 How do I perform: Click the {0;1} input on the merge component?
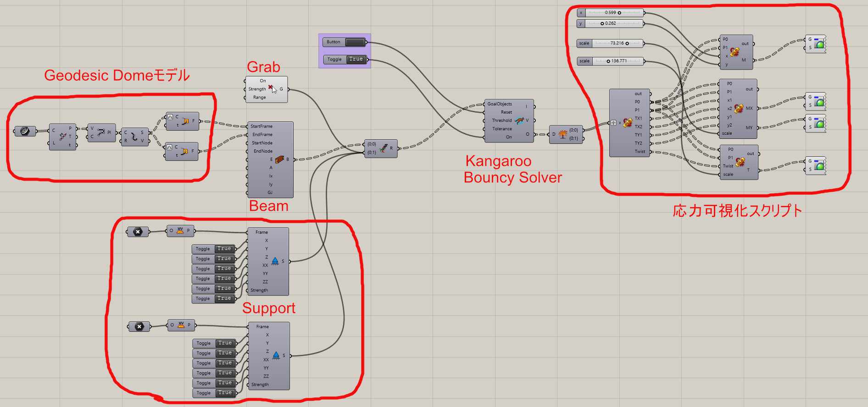[x=372, y=153]
